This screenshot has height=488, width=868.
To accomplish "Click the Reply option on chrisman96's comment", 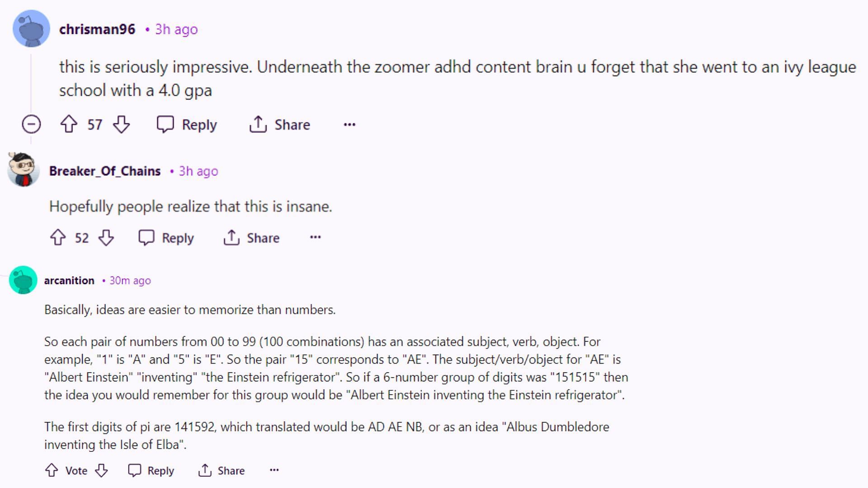I will (187, 125).
